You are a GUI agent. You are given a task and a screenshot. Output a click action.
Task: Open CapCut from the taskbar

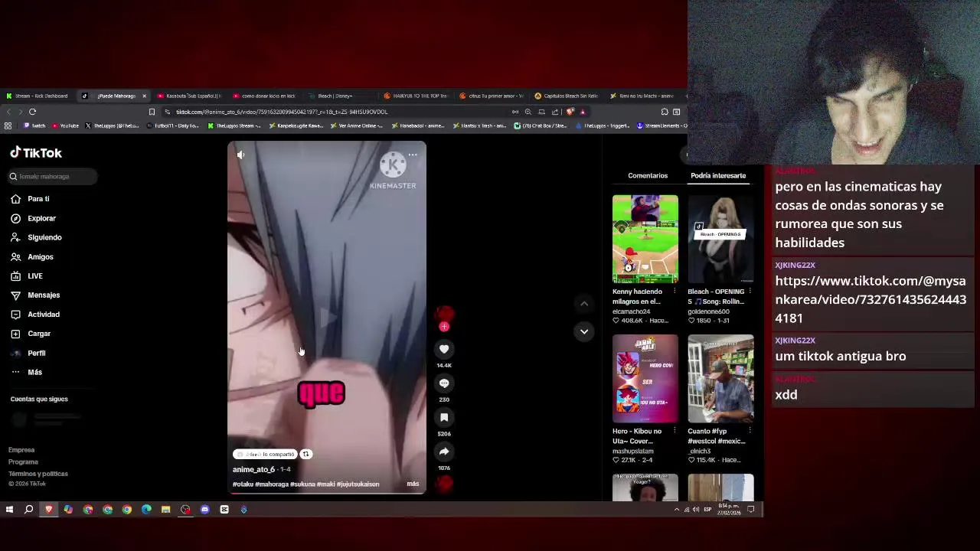pyautogui.click(x=224, y=510)
